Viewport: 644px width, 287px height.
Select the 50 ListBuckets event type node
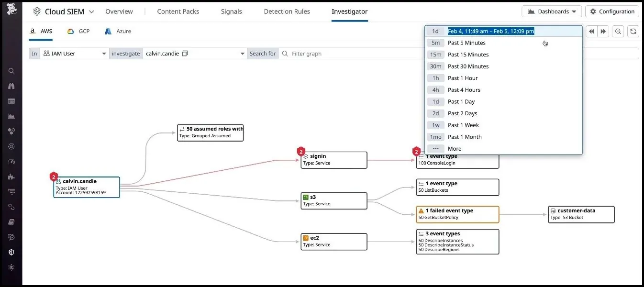pyautogui.click(x=457, y=187)
